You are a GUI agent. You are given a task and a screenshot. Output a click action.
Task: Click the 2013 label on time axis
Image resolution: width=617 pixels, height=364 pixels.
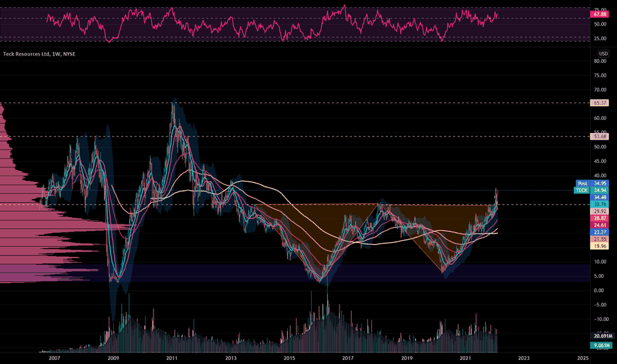tap(231, 358)
